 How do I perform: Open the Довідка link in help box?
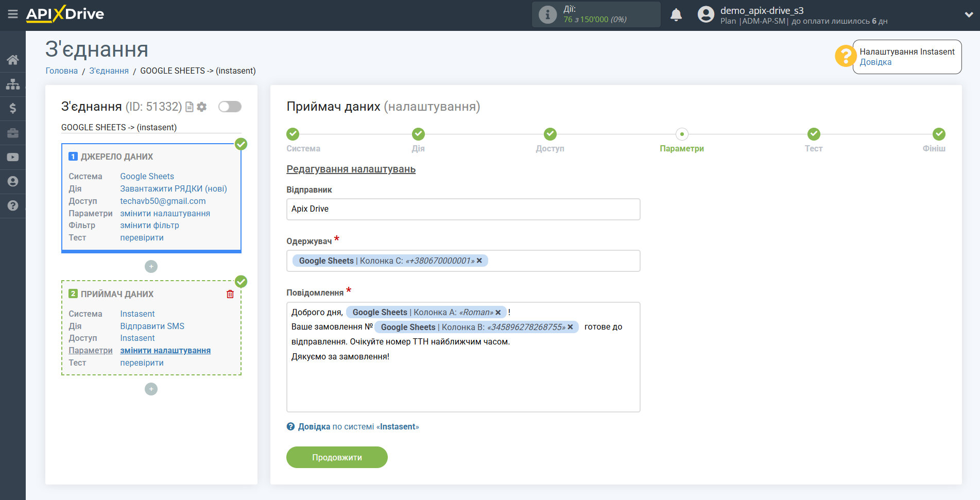point(875,62)
